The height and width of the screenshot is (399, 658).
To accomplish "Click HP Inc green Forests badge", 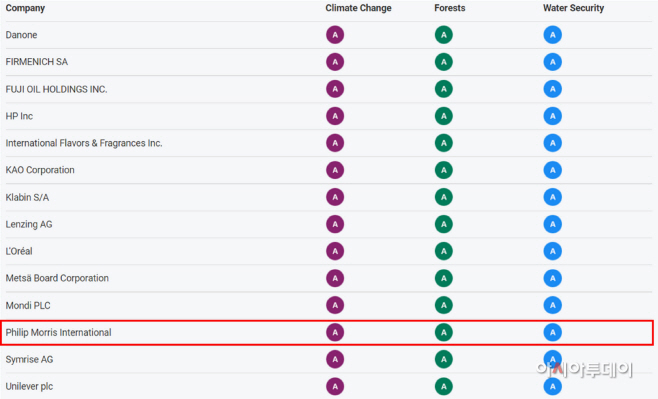I will [444, 116].
